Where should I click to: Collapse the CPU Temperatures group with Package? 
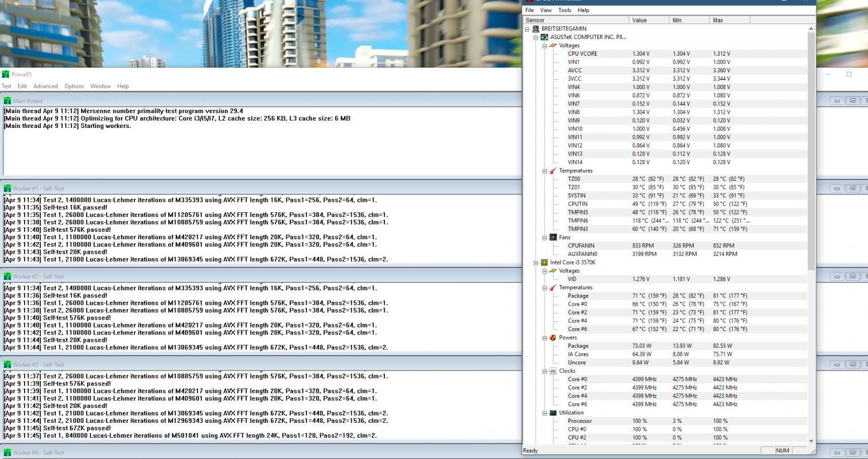[x=545, y=287]
